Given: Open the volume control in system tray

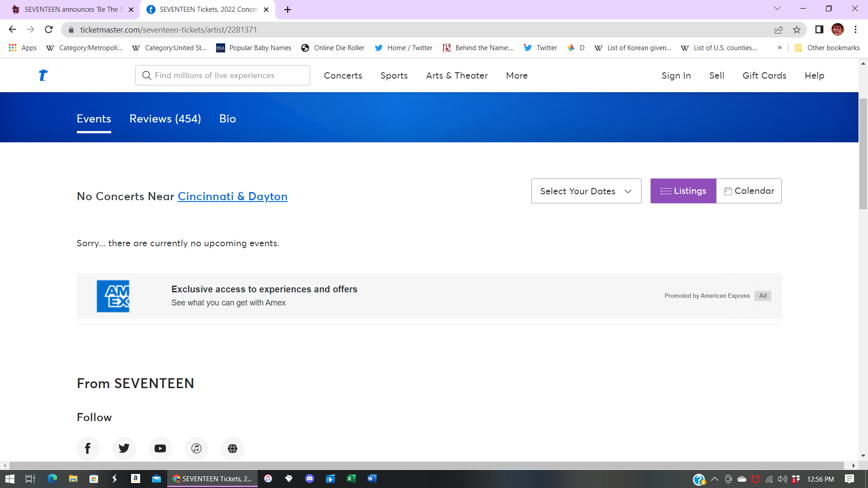Looking at the screenshot, I should point(782,479).
